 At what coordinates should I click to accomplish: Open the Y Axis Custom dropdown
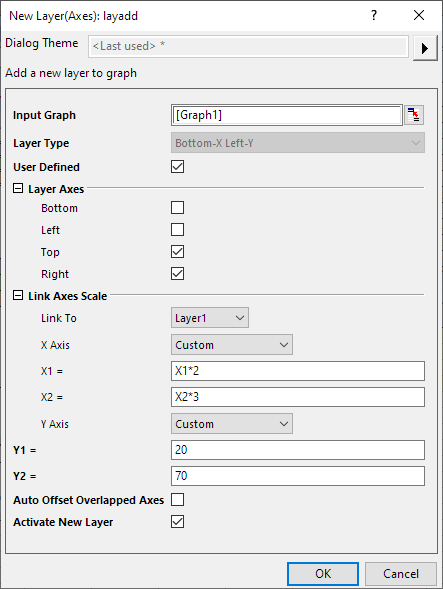pos(232,424)
